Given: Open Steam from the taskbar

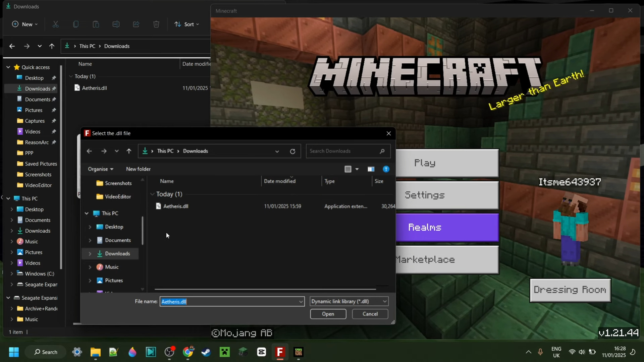Looking at the screenshot, I should click(x=206, y=352).
